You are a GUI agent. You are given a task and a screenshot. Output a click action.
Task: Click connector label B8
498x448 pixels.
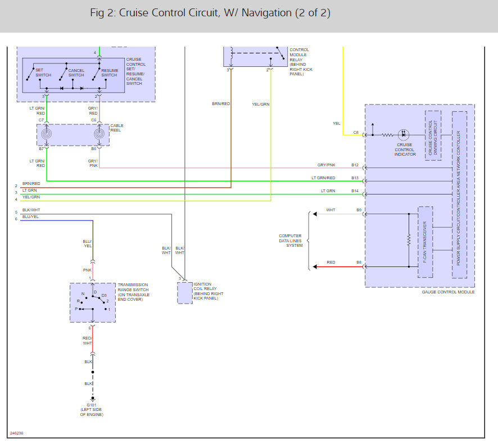pos(359,262)
